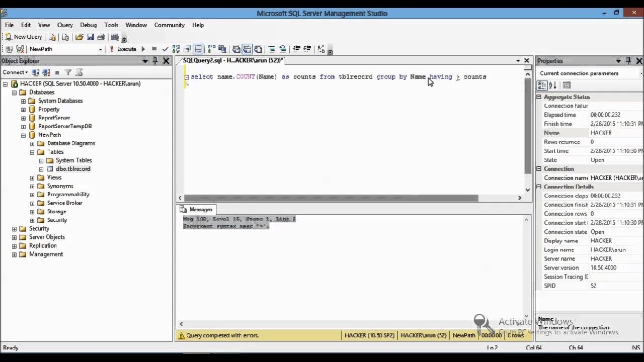Click the Increase Indent icon
Screen dimensions: 644x362
tap(307, 49)
